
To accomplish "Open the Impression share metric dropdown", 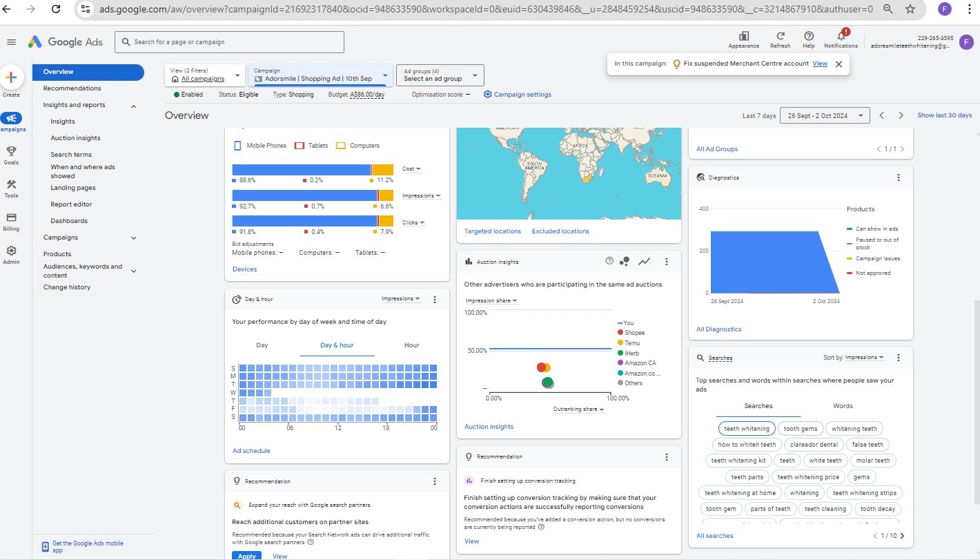I will (491, 300).
